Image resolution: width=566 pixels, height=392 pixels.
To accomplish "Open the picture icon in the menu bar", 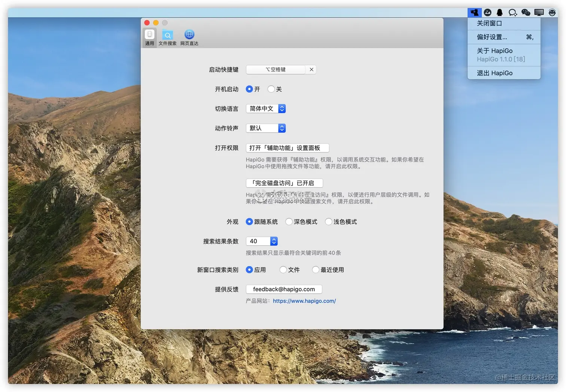I will (487, 13).
